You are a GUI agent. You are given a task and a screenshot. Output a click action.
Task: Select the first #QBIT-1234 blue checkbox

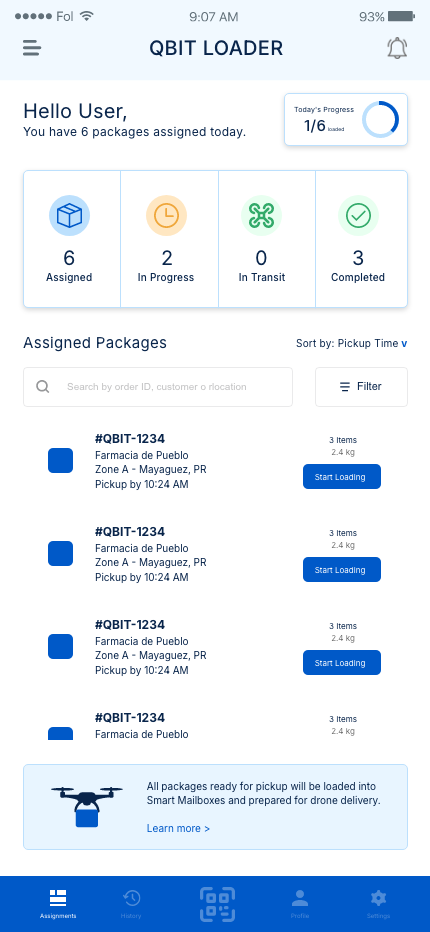click(x=60, y=461)
